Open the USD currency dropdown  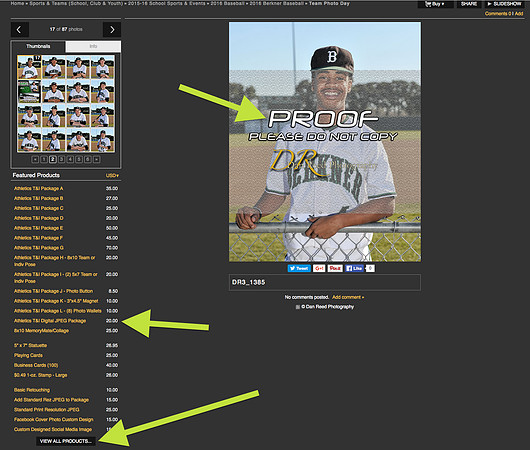click(112, 175)
